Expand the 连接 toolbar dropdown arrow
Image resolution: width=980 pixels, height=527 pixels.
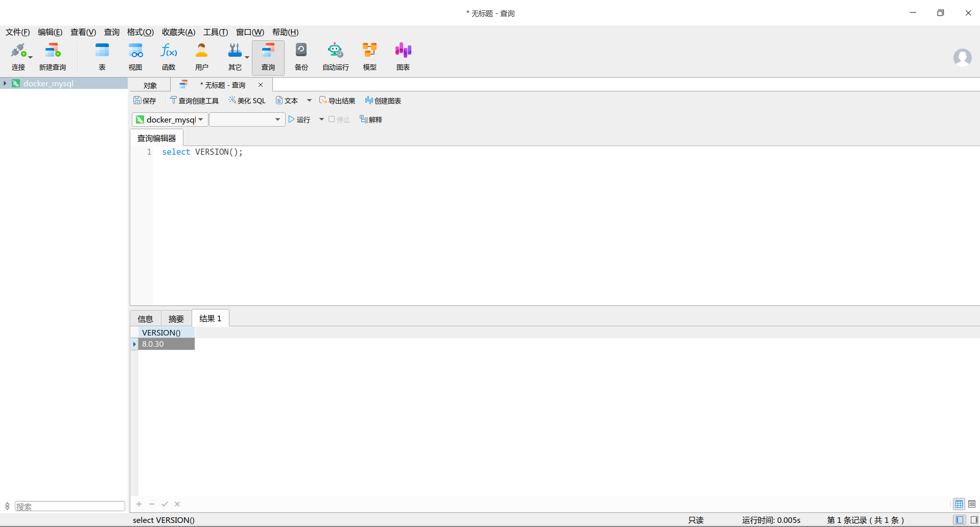click(x=31, y=57)
